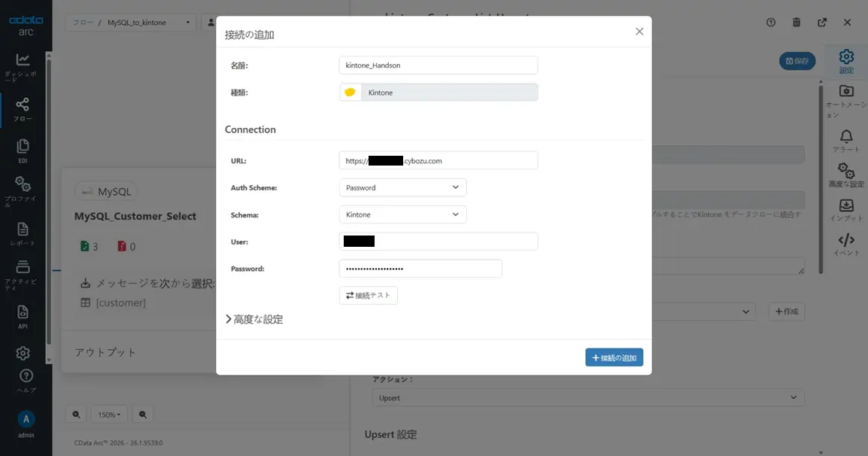Open Advanced settings tab in right panel
Viewport: 868px width, 456px height.
[846, 175]
